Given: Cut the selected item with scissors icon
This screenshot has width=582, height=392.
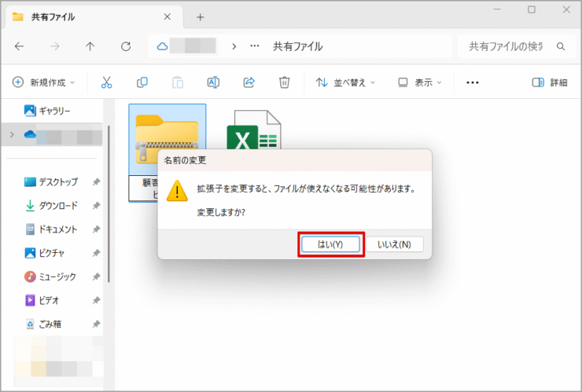Looking at the screenshot, I should (106, 82).
